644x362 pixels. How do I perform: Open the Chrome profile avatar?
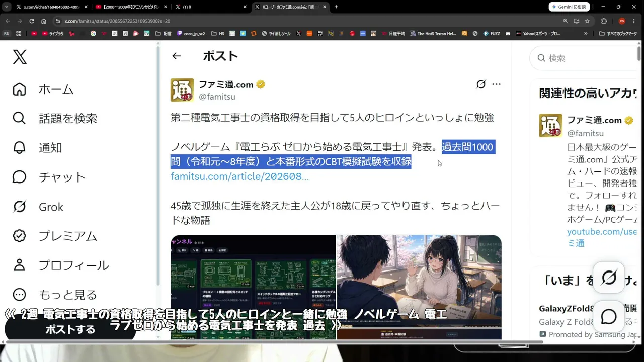(622, 21)
